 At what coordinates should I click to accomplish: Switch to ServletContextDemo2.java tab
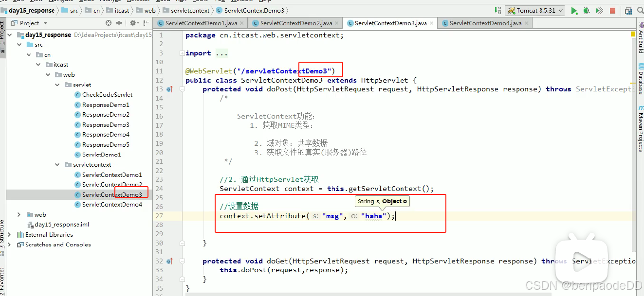(296, 23)
